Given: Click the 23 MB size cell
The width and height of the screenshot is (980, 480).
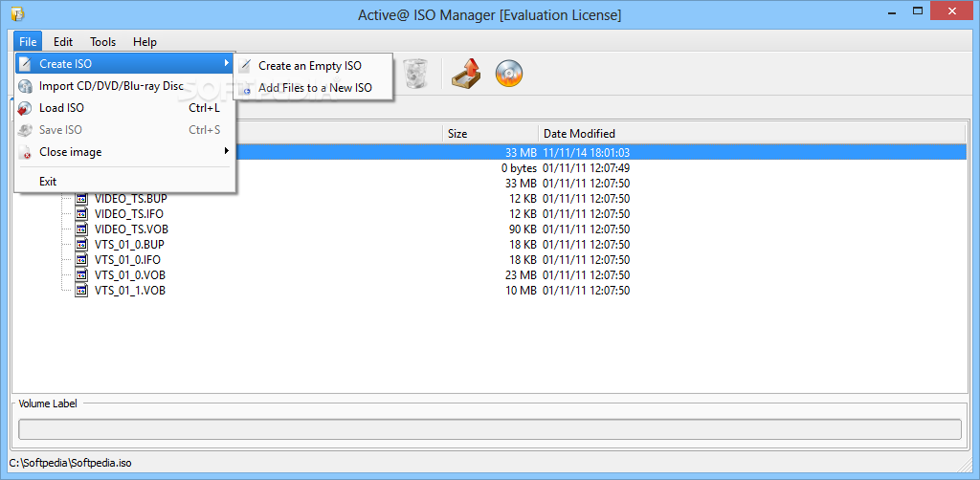Looking at the screenshot, I should pyautogui.click(x=522, y=275).
